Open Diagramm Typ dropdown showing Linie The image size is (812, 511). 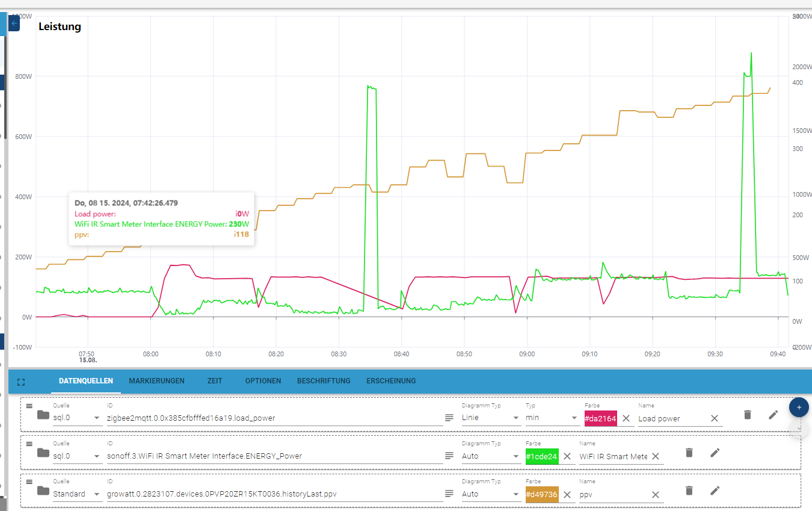[491, 418]
